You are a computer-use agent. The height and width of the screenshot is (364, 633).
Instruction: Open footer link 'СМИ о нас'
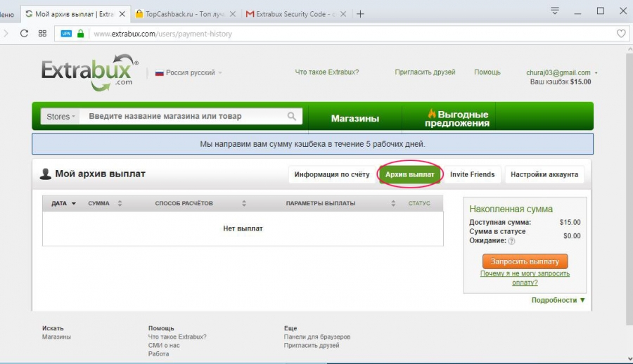point(164,346)
